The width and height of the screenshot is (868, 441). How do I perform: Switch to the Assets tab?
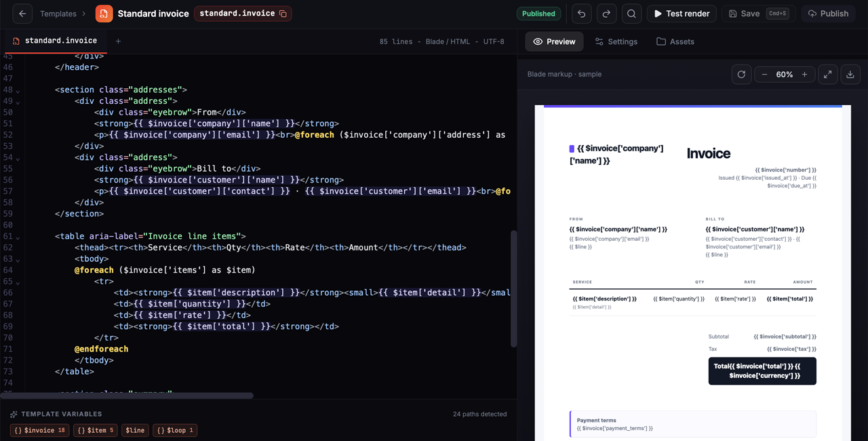tap(675, 41)
